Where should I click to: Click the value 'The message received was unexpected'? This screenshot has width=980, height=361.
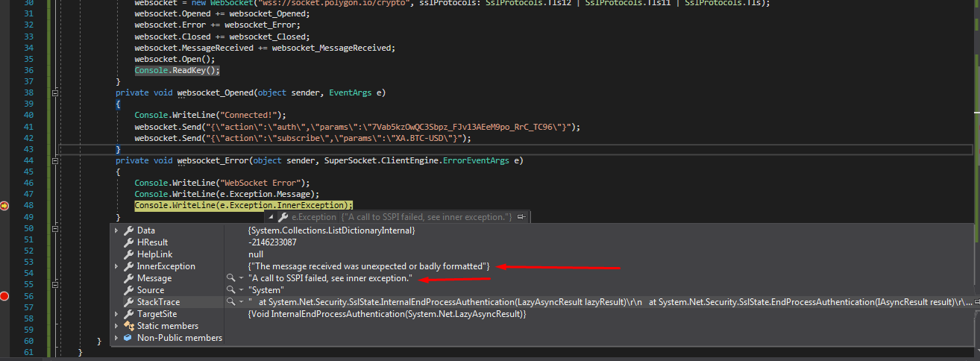tap(369, 266)
